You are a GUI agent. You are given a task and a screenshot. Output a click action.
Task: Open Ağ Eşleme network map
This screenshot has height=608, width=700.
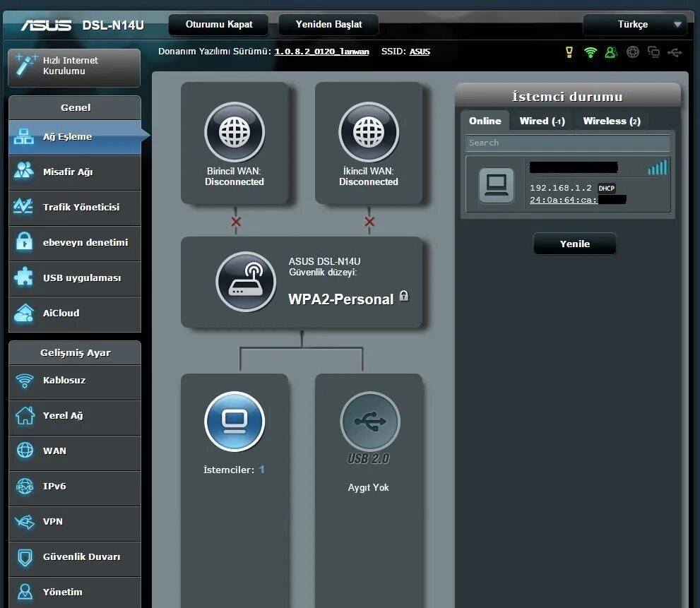[x=75, y=136]
